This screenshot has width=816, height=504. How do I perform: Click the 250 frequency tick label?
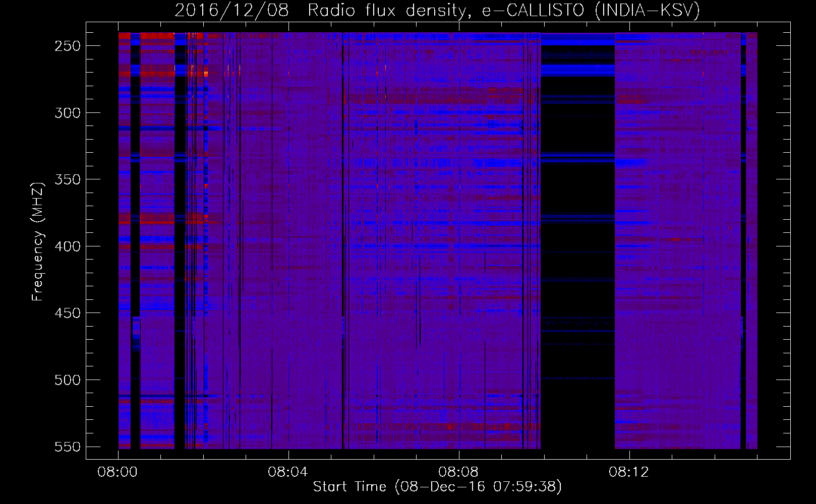[x=68, y=46]
